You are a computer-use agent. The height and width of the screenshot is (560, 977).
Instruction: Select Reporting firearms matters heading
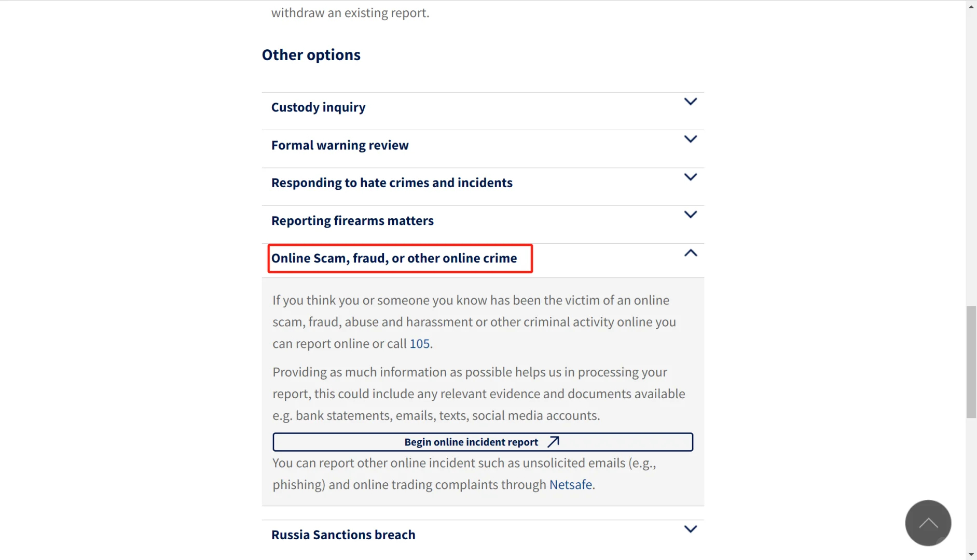(x=352, y=220)
